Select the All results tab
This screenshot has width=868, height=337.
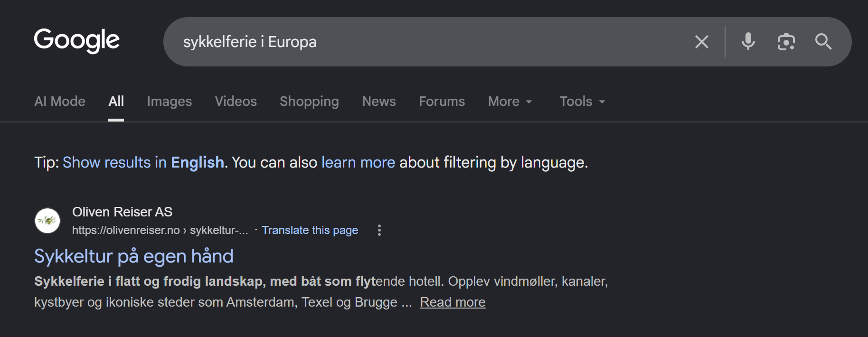click(116, 101)
